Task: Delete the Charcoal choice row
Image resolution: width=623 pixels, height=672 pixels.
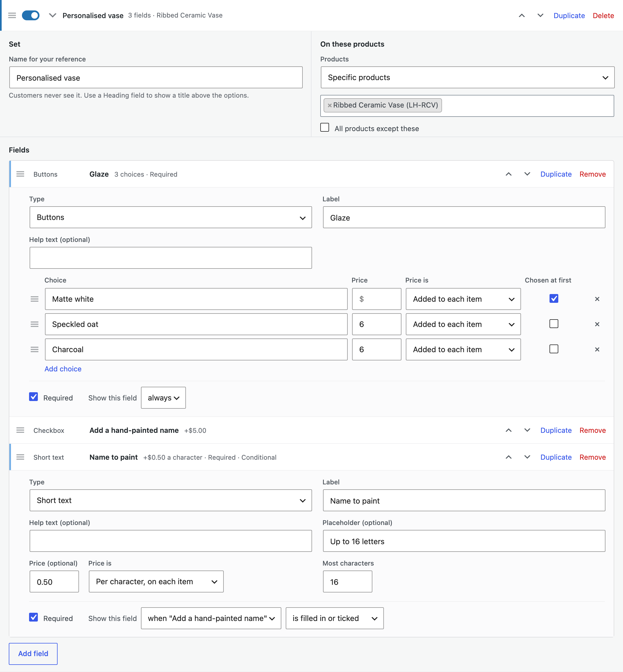Action: coord(597,350)
